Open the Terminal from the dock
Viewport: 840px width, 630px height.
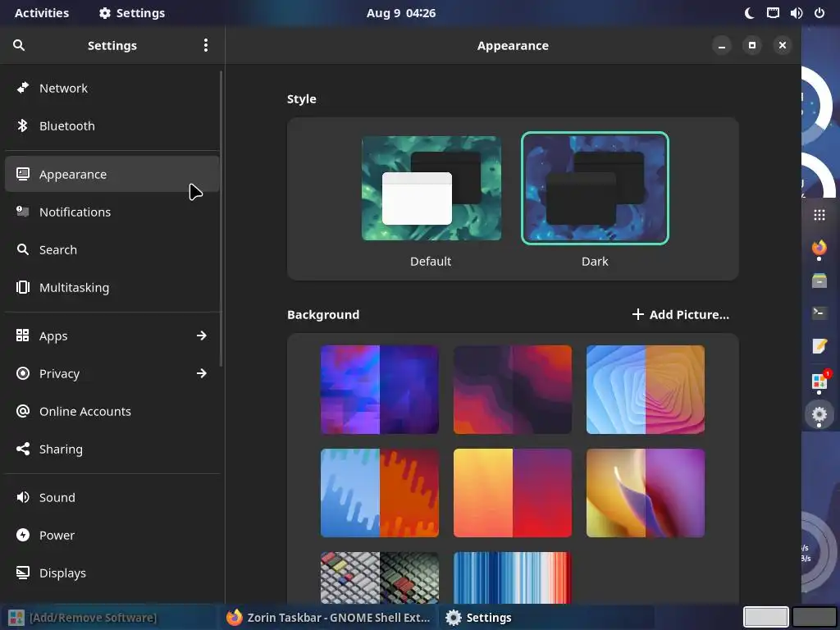point(819,313)
